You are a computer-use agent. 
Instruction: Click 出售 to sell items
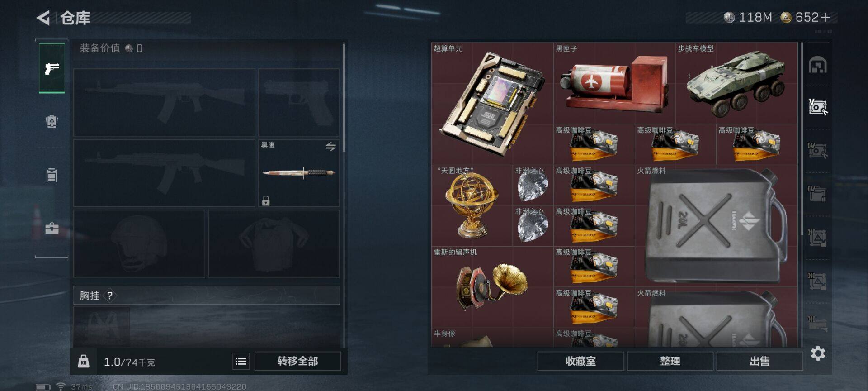[759, 361]
